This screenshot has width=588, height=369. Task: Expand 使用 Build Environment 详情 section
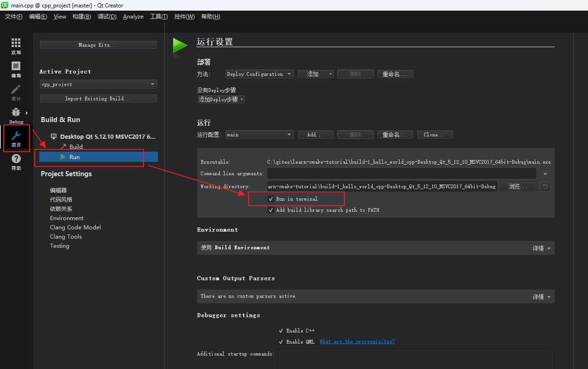tap(541, 248)
